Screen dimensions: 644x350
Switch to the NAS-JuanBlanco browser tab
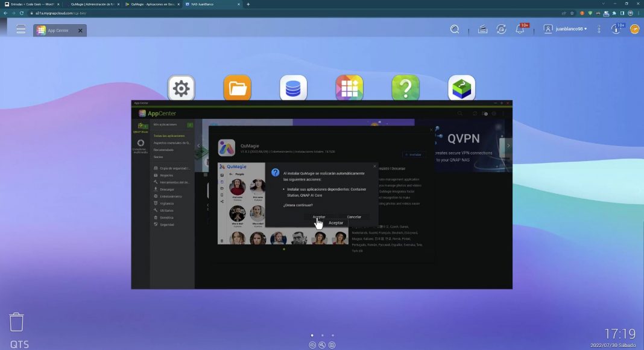pyautogui.click(x=211, y=4)
